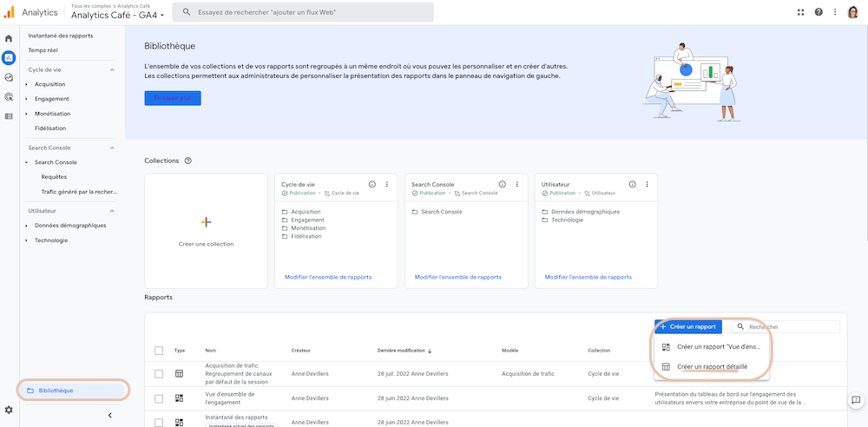Focus the Rechercher field in reports table
Screen dimensions: 868x427
[786, 326]
